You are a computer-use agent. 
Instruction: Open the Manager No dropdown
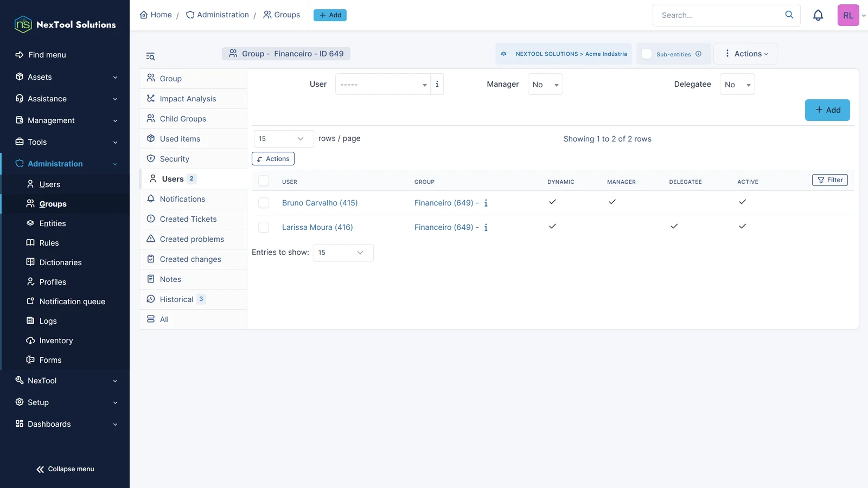click(x=545, y=84)
